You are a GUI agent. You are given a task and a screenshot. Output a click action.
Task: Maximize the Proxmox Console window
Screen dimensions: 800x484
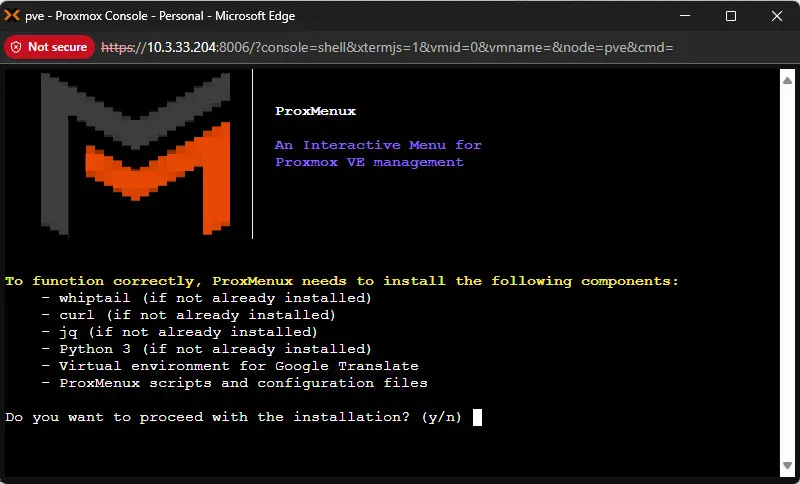(x=731, y=16)
